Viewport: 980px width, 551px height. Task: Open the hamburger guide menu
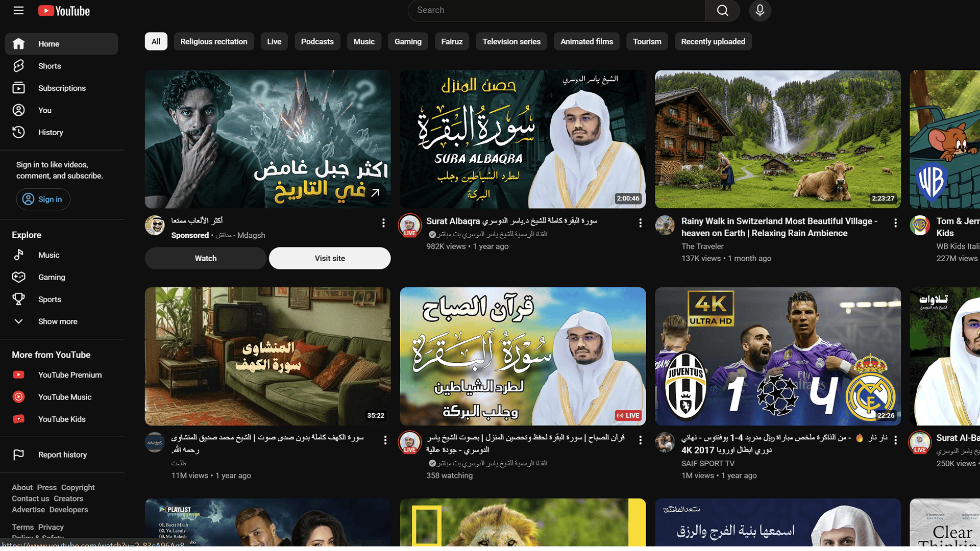pos(18,11)
